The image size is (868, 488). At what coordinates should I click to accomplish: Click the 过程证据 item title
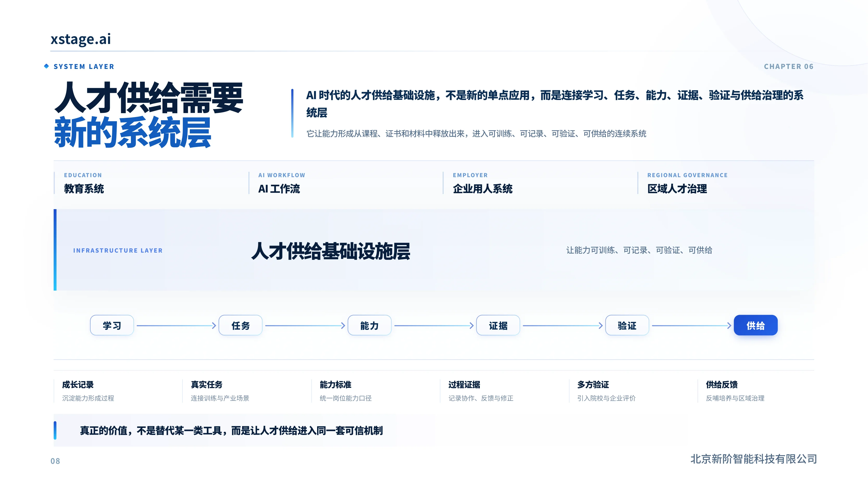(x=464, y=385)
